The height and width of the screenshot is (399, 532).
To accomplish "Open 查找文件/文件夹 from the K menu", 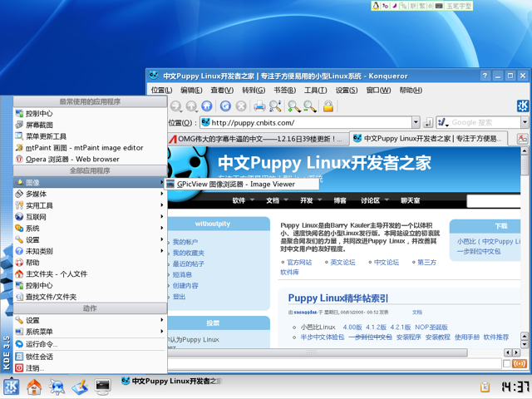I will (90, 297).
